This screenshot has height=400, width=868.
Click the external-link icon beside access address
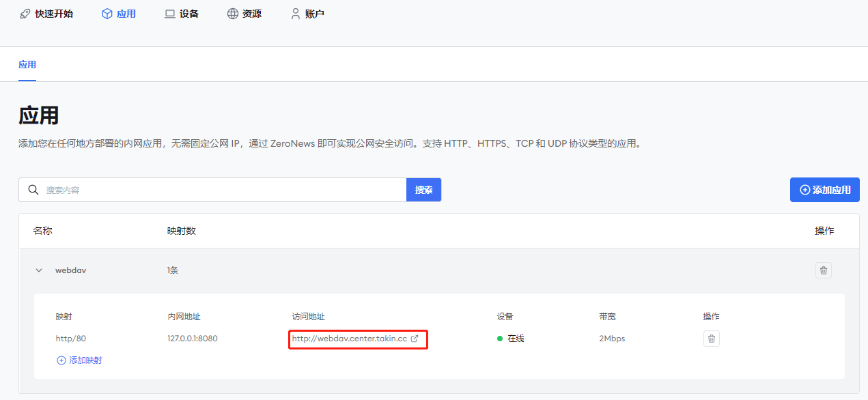click(414, 339)
